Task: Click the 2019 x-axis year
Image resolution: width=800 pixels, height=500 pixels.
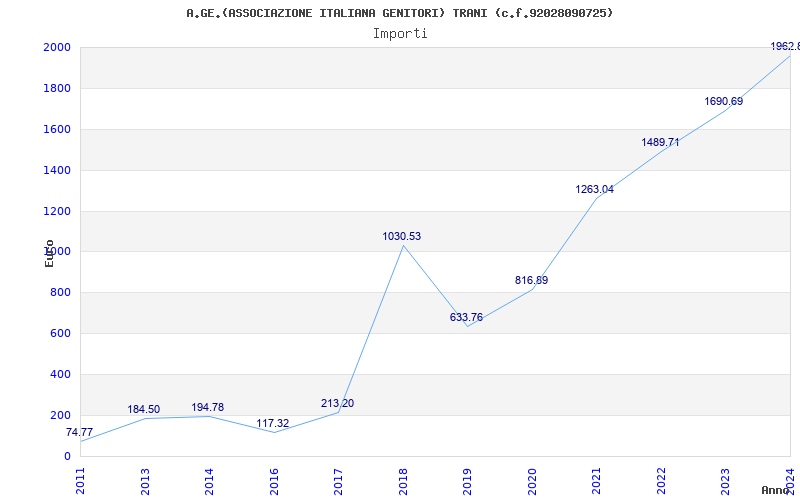Action: pos(467,481)
